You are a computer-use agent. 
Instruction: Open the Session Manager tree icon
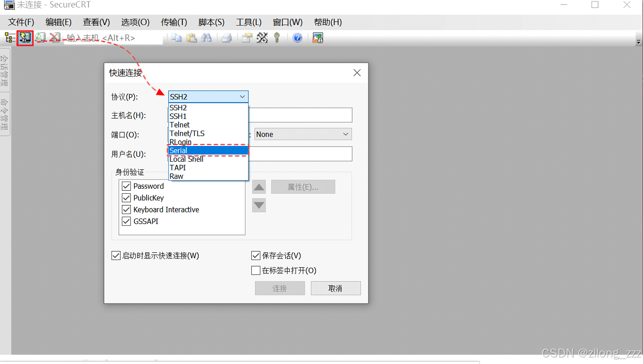(x=10, y=38)
